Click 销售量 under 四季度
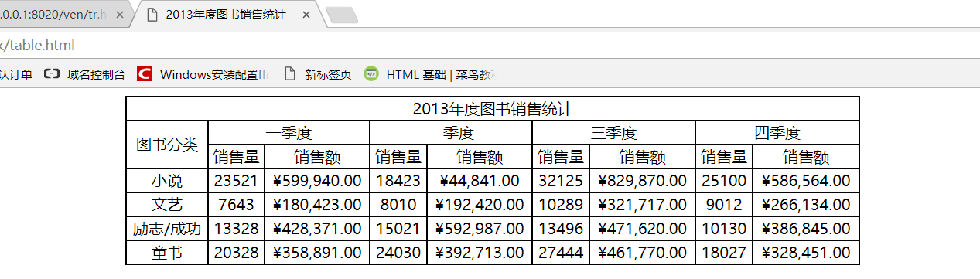 point(725,157)
